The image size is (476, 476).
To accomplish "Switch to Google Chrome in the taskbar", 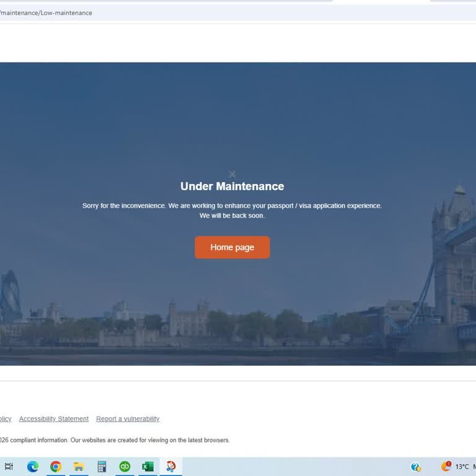I will [x=56, y=466].
